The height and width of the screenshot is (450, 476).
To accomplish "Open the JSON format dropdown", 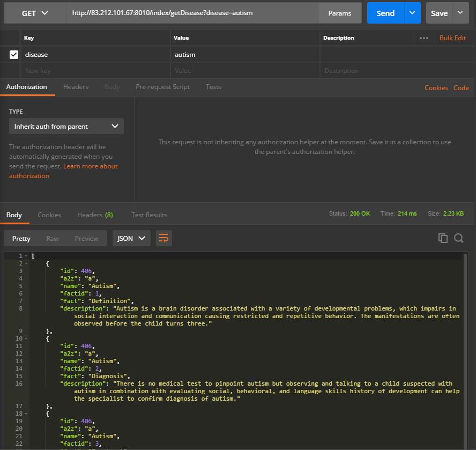I will [131, 238].
